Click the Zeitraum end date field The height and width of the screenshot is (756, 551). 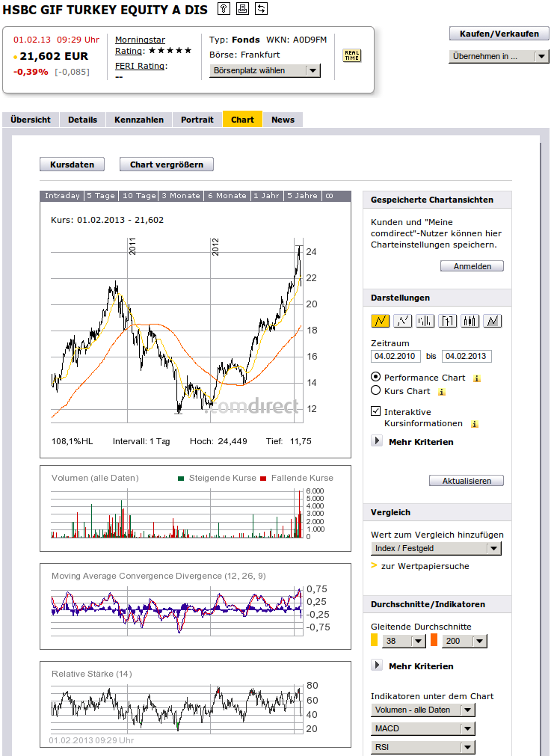[467, 356]
